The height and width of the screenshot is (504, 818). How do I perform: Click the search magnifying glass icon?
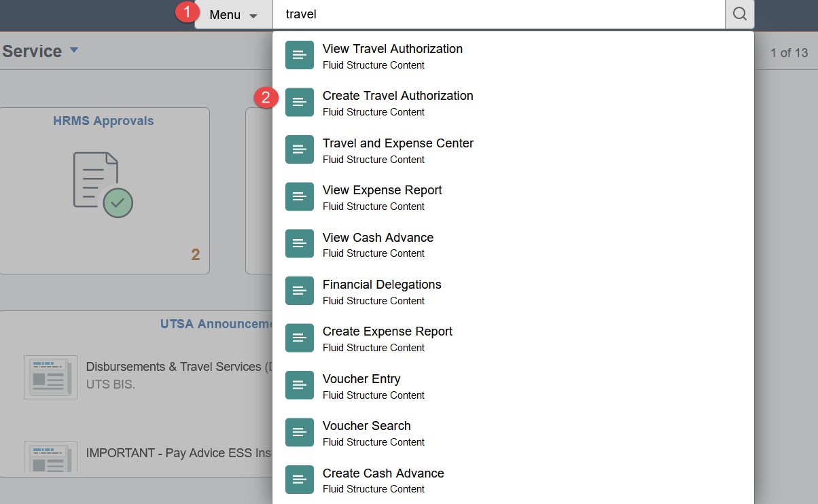coord(739,14)
